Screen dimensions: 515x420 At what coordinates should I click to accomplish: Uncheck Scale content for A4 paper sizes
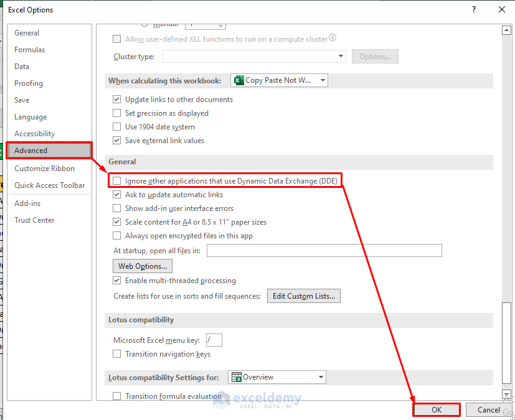[x=116, y=222]
